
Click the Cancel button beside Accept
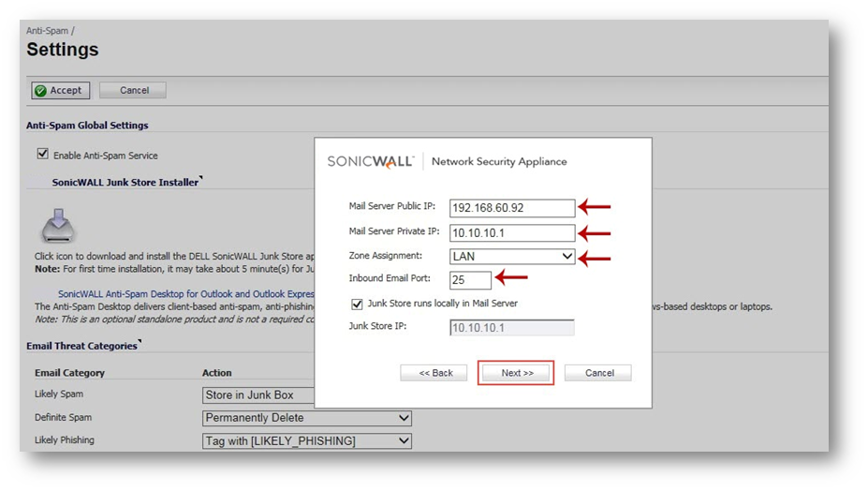133,90
